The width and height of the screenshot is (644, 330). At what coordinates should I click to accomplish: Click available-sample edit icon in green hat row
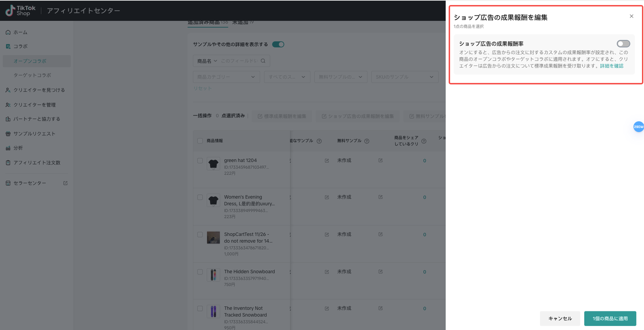tap(327, 161)
